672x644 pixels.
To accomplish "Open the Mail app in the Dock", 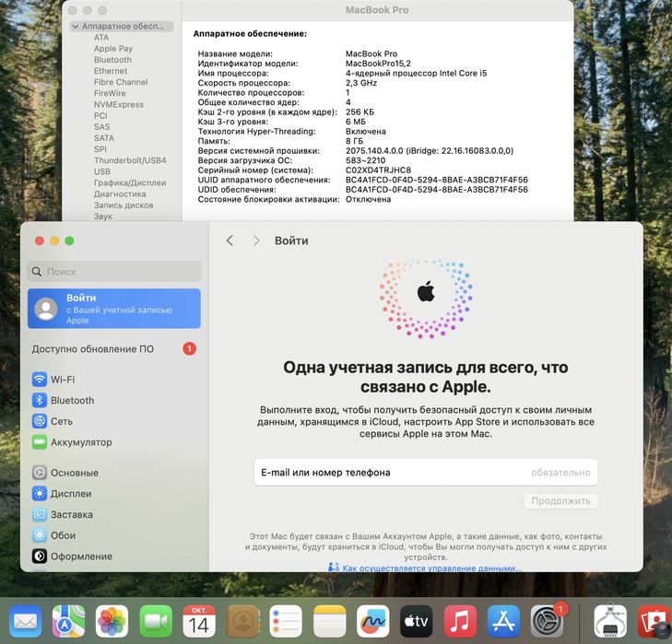I will tap(25, 621).
